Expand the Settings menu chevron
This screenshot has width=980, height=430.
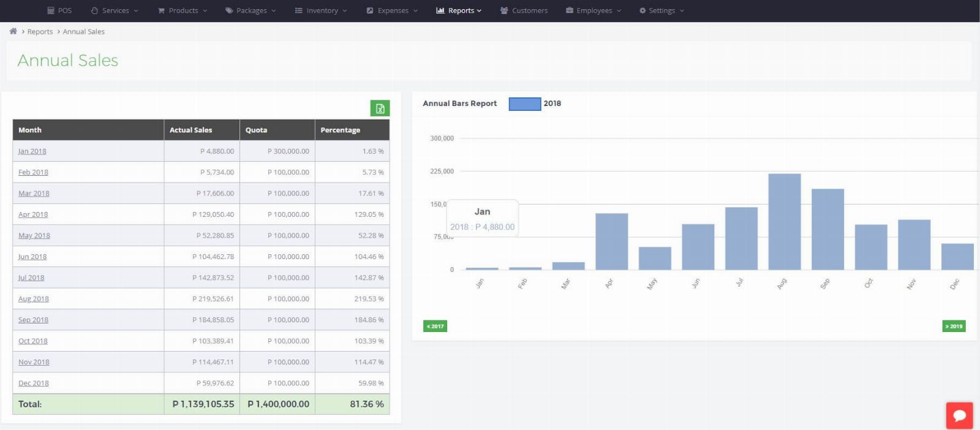[682, 10]
